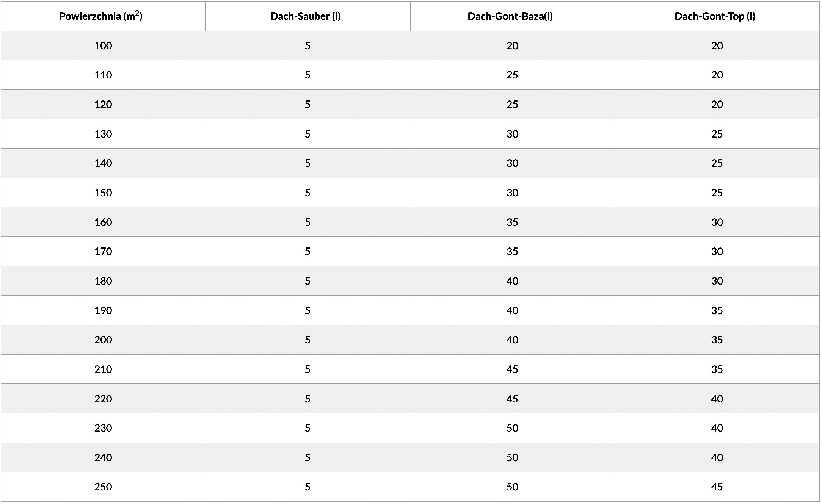This screenshot has width=822, height=504.
Task: Click Dach-Gont-Top value 25 in the 140 row
Action: point(717,163)
